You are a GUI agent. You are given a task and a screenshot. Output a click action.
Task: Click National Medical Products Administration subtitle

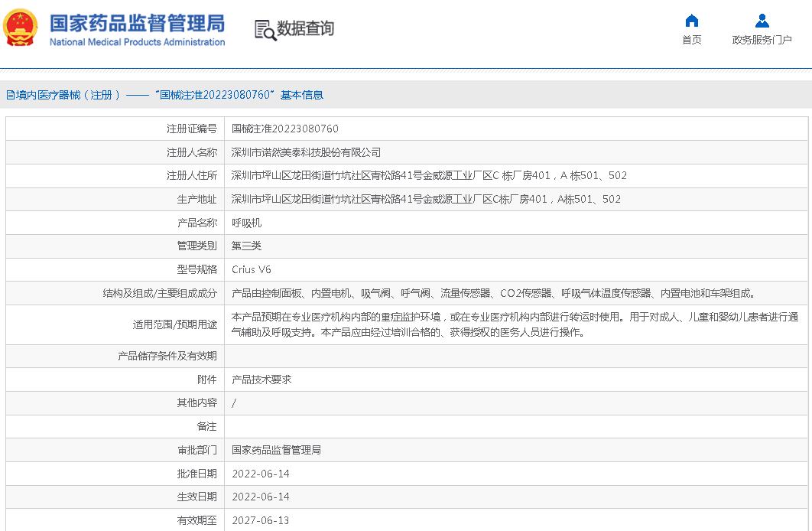(137, 42)
